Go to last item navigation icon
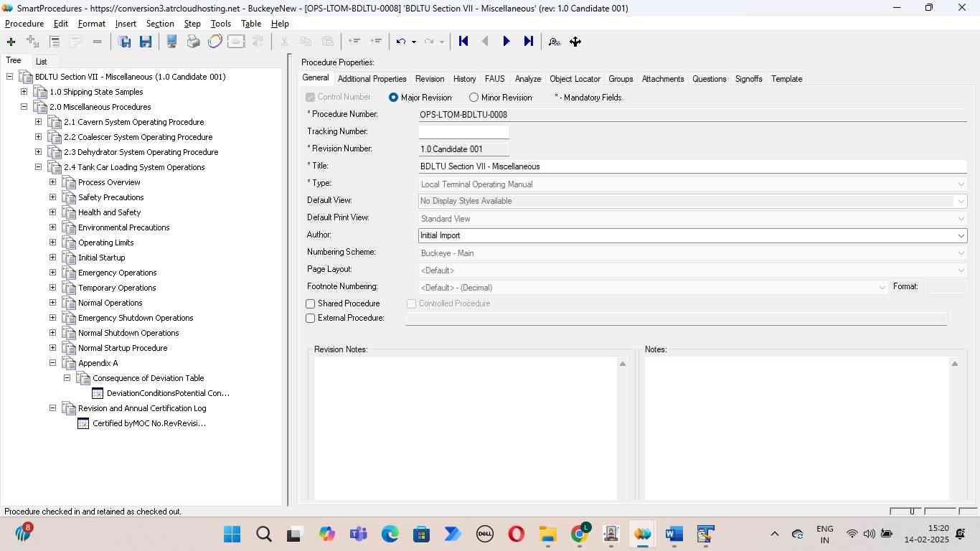Viewport: 980px width, 551px height. tap(528, 42)
